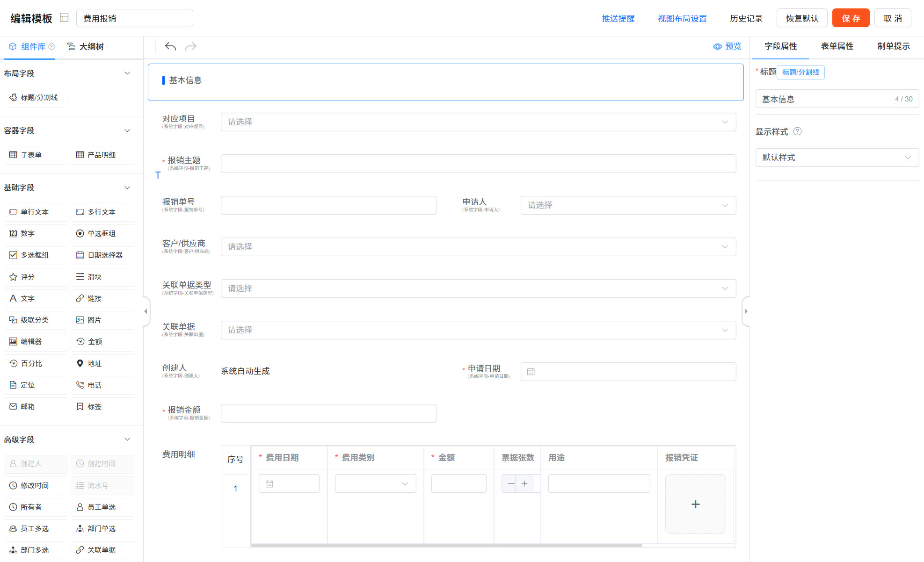
Task: Click the preview eye icon
Action: (717, 46)
